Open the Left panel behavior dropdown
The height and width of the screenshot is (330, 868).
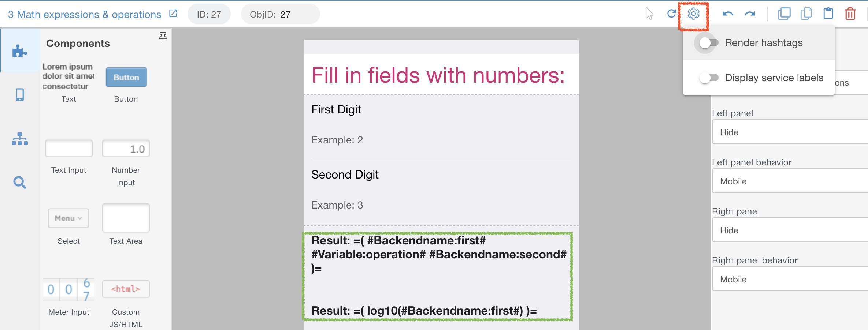(790, 181)
